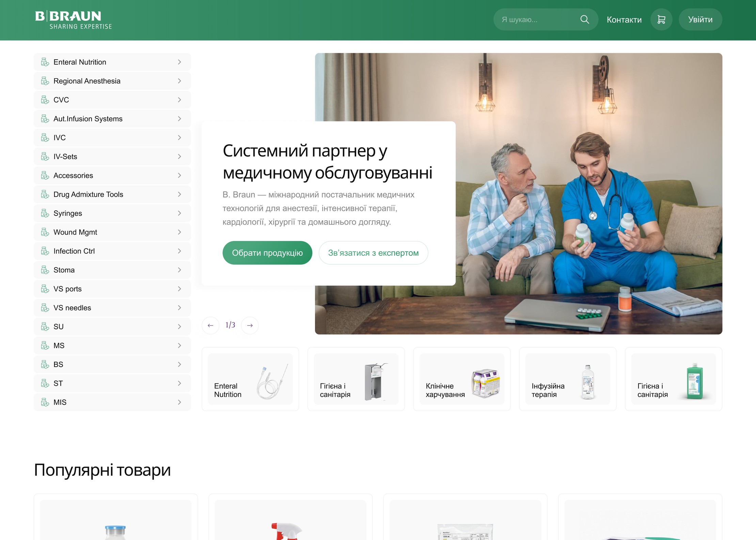Click the Популярні товари heading
The width and height of the screenshot is (756, 540).
click(102, 470)
